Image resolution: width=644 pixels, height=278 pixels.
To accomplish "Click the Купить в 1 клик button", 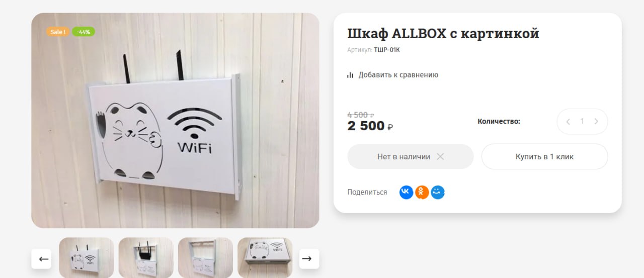I will (544, 156).
